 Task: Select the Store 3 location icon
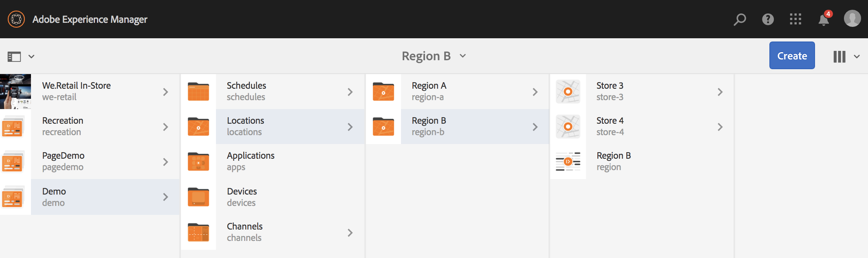[x=568, y=92]
